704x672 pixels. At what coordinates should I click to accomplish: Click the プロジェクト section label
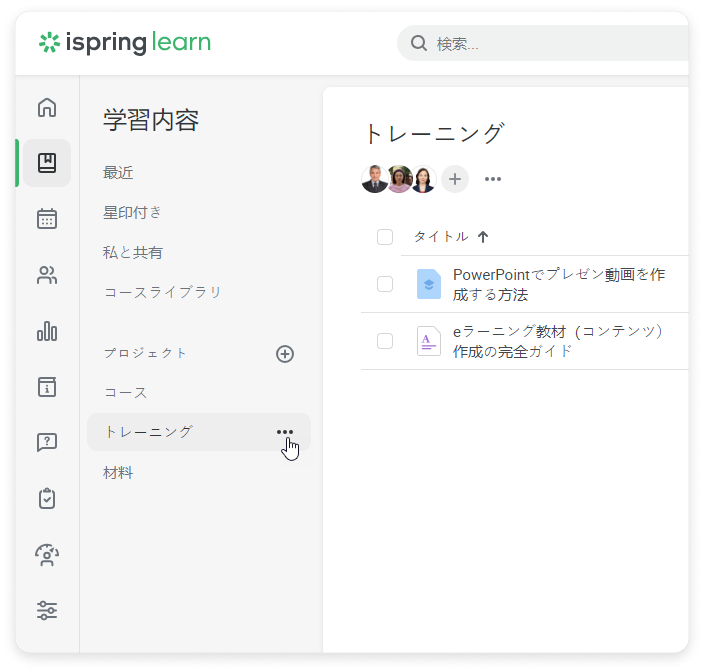pos(145,353)
